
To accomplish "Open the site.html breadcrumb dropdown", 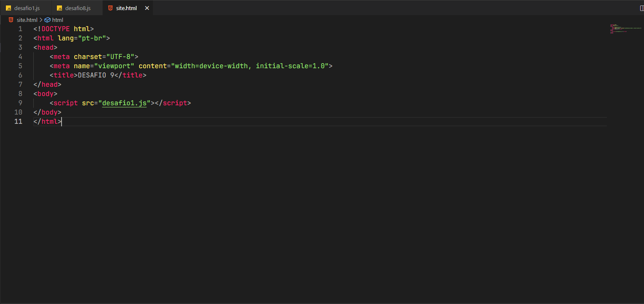I will click(27, 20).
